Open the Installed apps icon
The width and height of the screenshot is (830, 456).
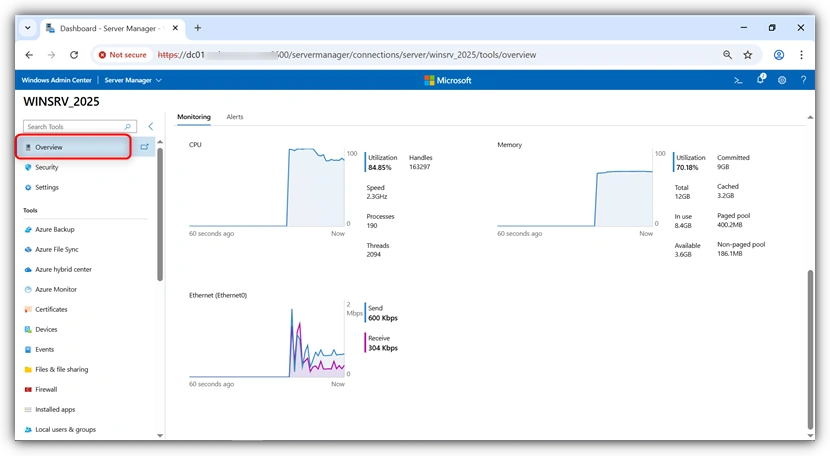28,409
